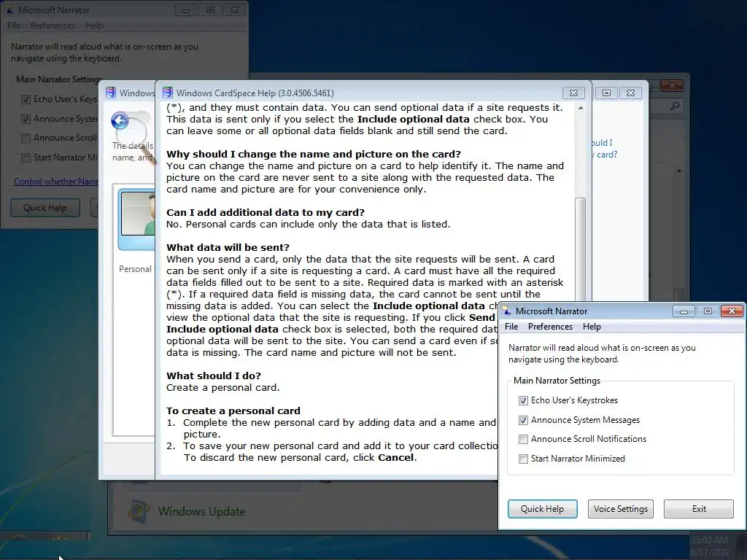Open Voice Settings in Narrator
Image resolution: width=747 pixels, height=560 pixels.
tap(620, 508)
